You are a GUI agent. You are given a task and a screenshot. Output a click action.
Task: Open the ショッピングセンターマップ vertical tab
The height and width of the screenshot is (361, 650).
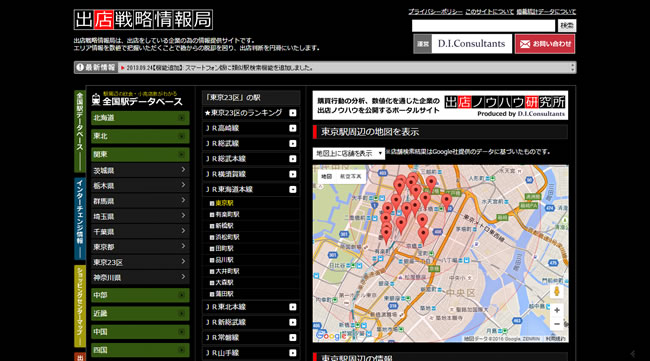click(80, 306)
